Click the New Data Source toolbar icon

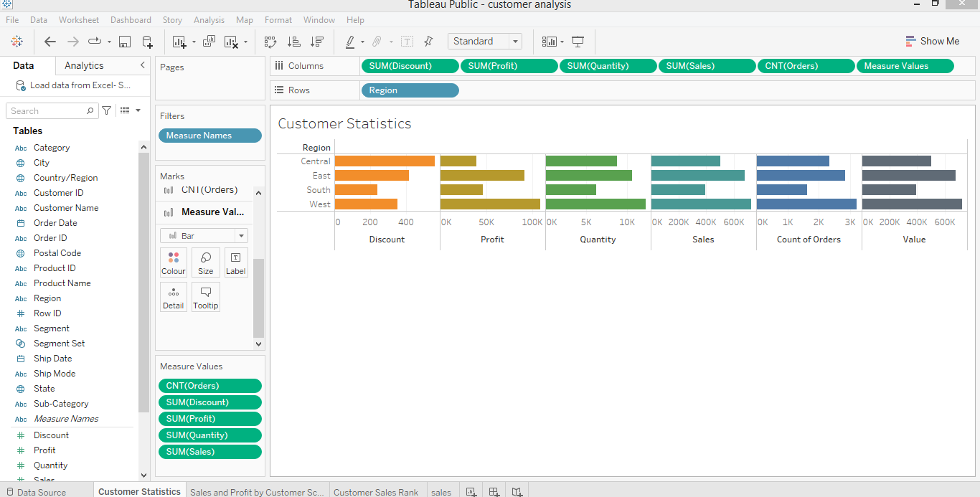coord(147,42)
